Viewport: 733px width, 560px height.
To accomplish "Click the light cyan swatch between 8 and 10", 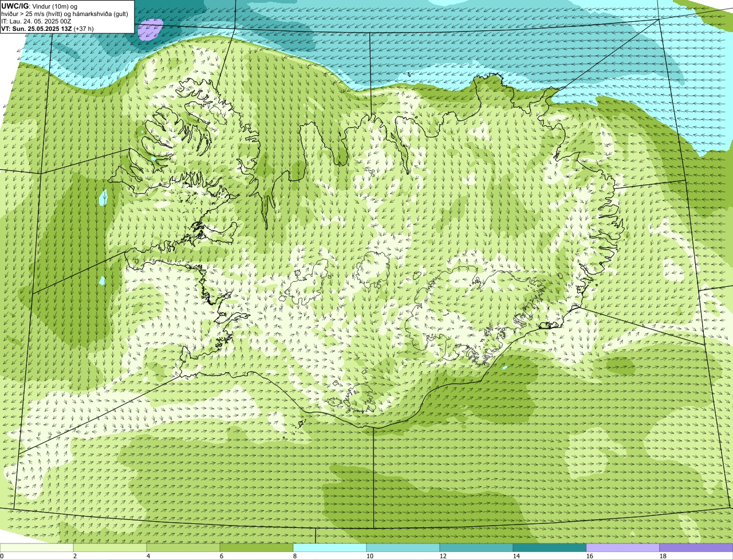I will tap(330, 548).
